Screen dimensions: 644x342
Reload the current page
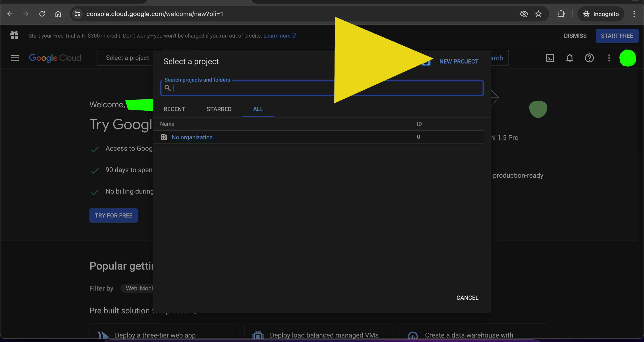(42, 14)
